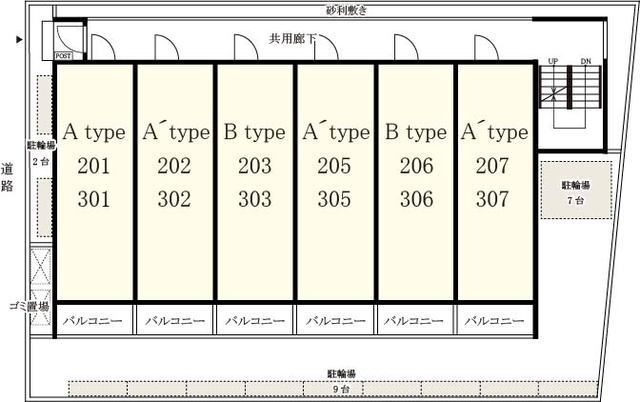The width and height of the screenshot is (640, 402).
Task: Click the 201 room number
Action: click(93, 166)
